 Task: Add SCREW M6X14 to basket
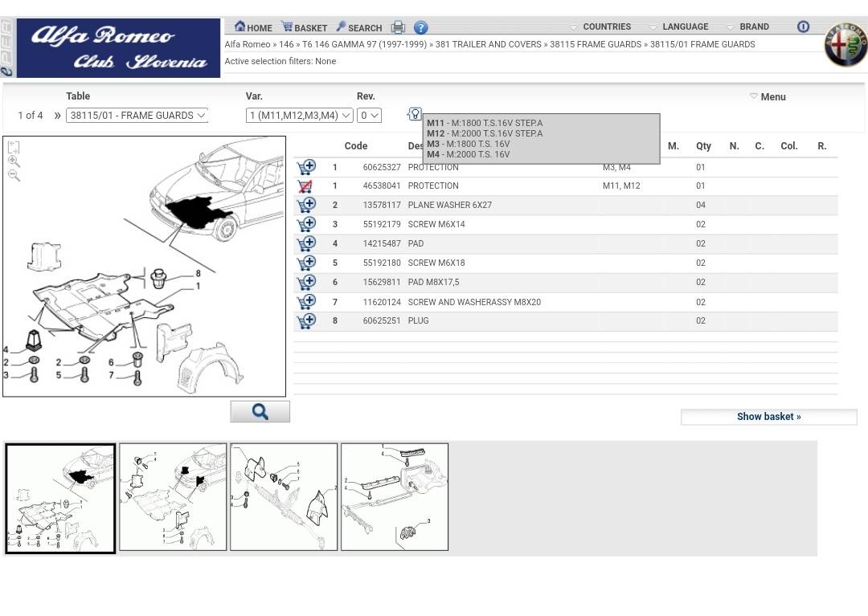[306, 224]
